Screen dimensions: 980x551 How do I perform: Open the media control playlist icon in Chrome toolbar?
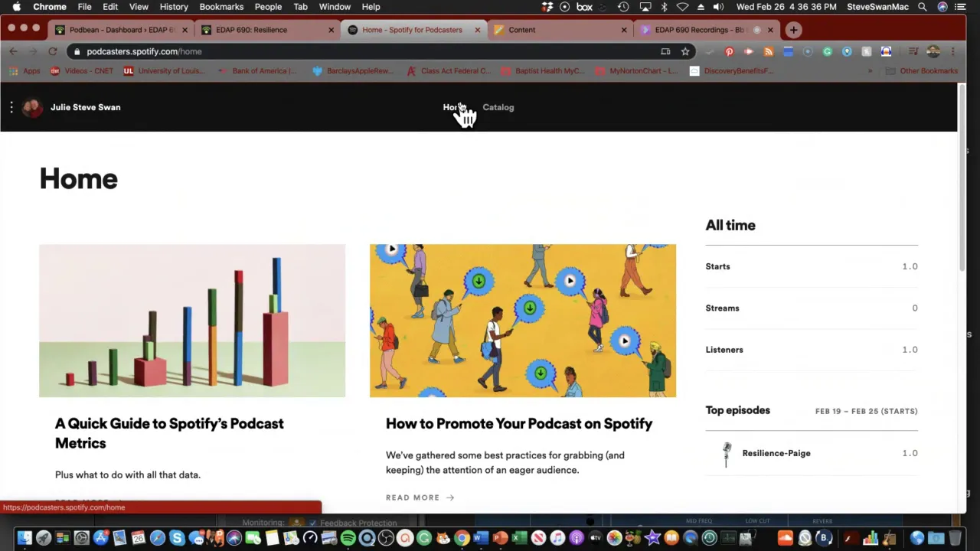coord(913,51)
